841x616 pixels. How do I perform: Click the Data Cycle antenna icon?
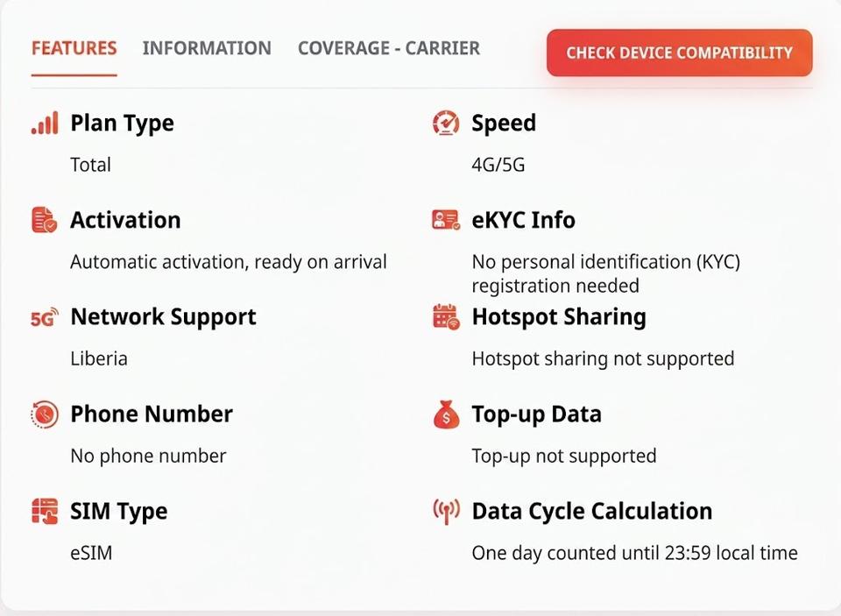[x=446, y=512]
